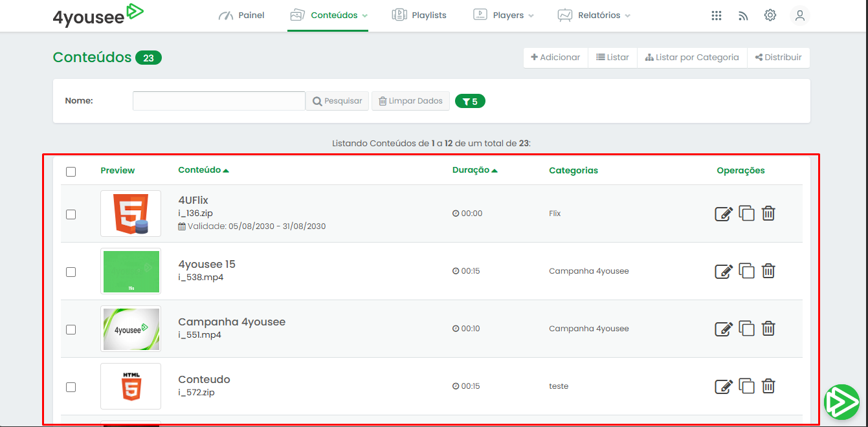Screen dimensions: 868x427
Task: Click the 4yousee logo
Action: coord(98,15)
